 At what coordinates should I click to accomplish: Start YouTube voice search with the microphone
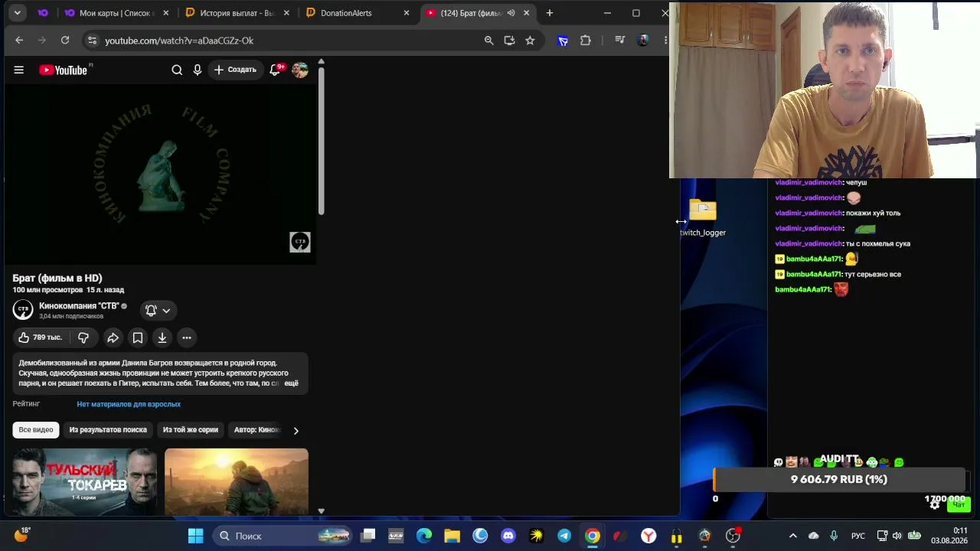[x=198, y=70]
